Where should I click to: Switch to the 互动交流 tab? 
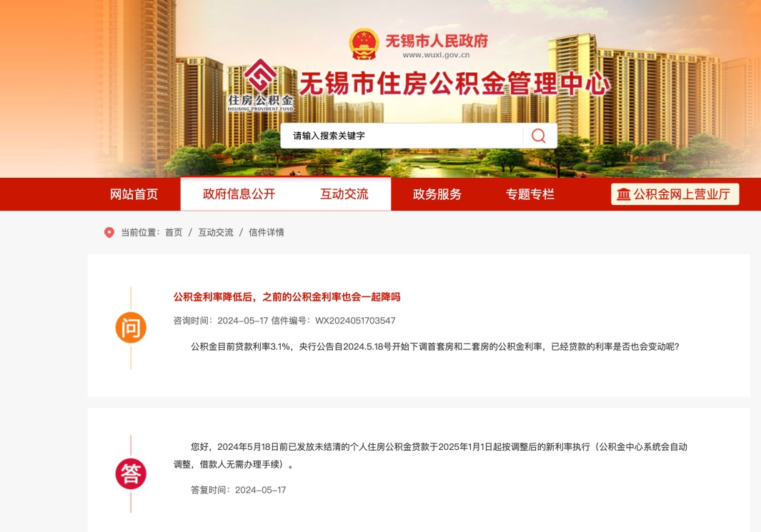344,194
